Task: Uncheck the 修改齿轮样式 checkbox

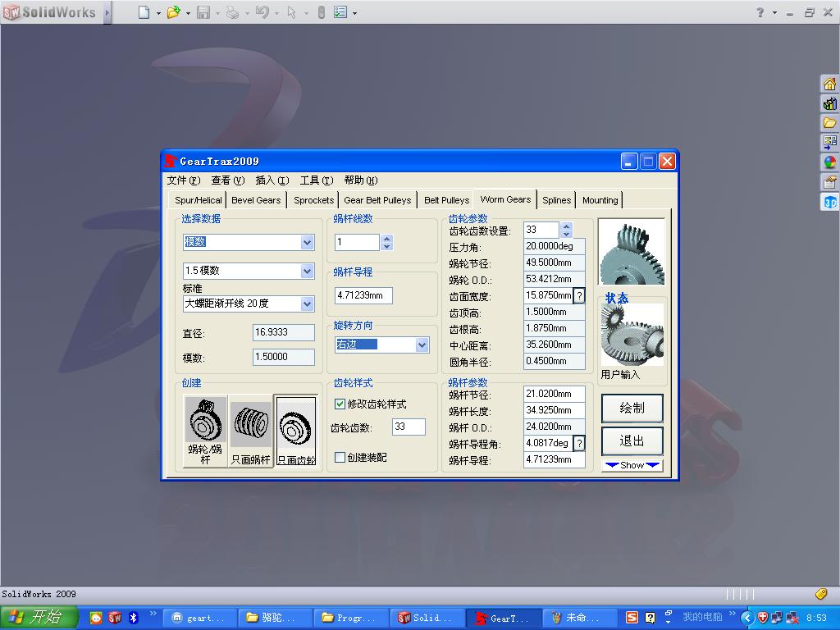Action: [x=340, y=404]
